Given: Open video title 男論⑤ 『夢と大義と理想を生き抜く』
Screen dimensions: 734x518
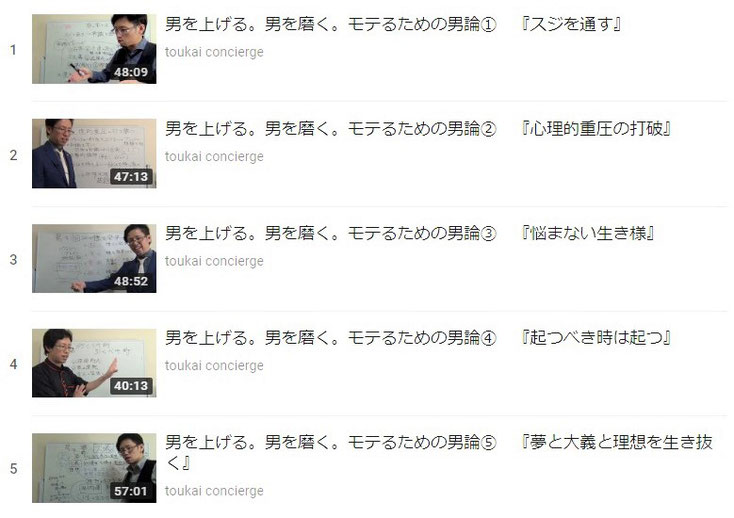Looking at the screenshot, I should (439, 452).
